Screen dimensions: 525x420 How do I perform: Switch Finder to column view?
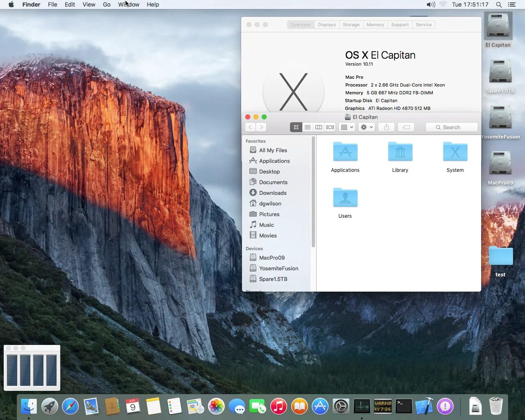coord(319,127)
